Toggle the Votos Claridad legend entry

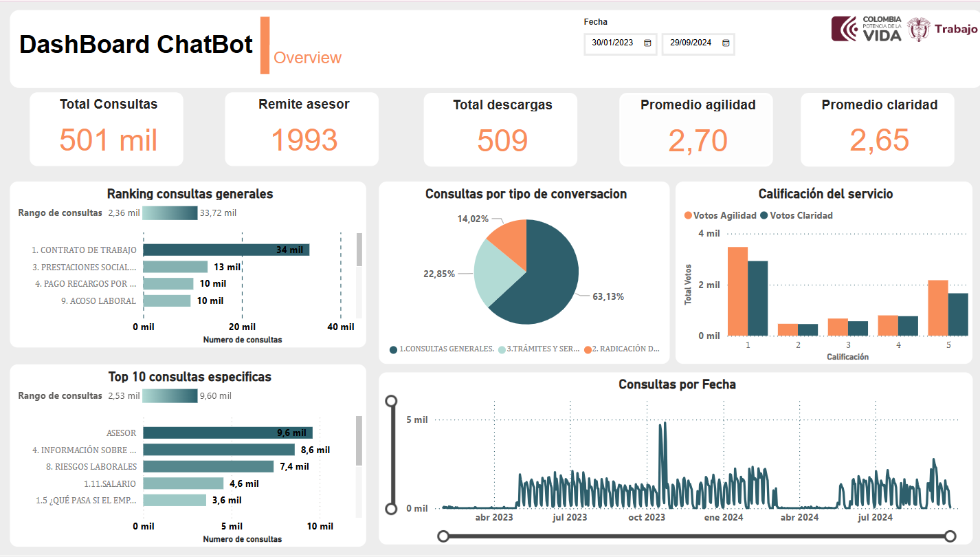(x=797, y=215)
